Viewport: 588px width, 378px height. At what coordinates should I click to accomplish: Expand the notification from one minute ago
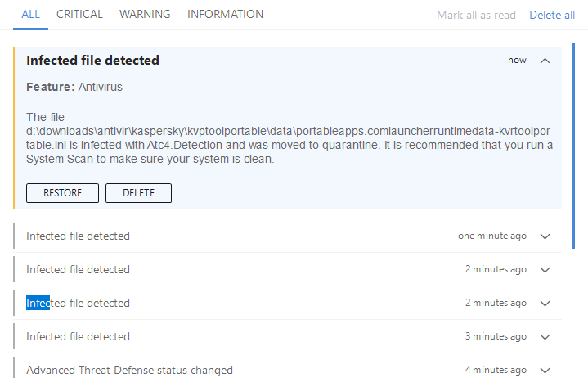click(545, 236)
